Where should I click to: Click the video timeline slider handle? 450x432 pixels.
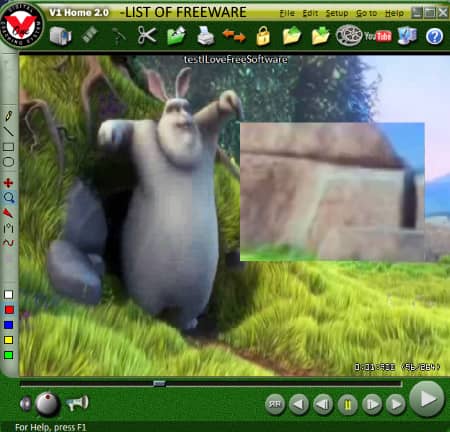coord(159,383)
